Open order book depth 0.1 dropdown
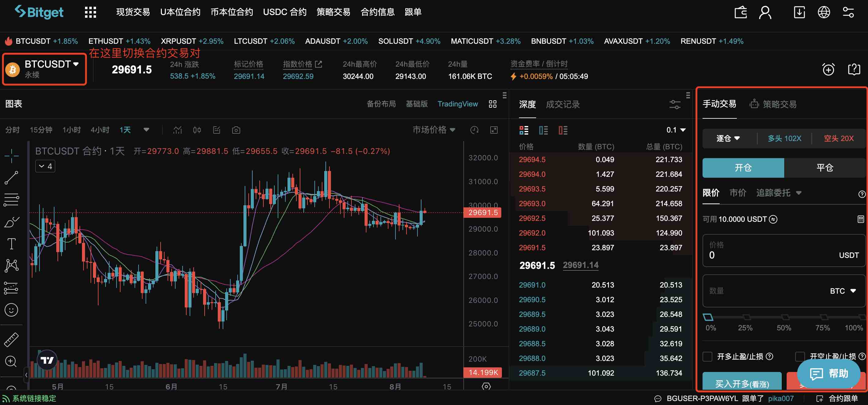Screen dimensions: 868x405 point(676,130)
